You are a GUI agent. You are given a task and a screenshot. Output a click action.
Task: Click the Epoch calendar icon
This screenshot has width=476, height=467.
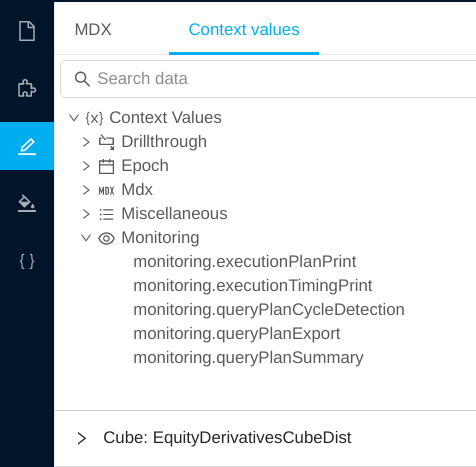point(106,166)
